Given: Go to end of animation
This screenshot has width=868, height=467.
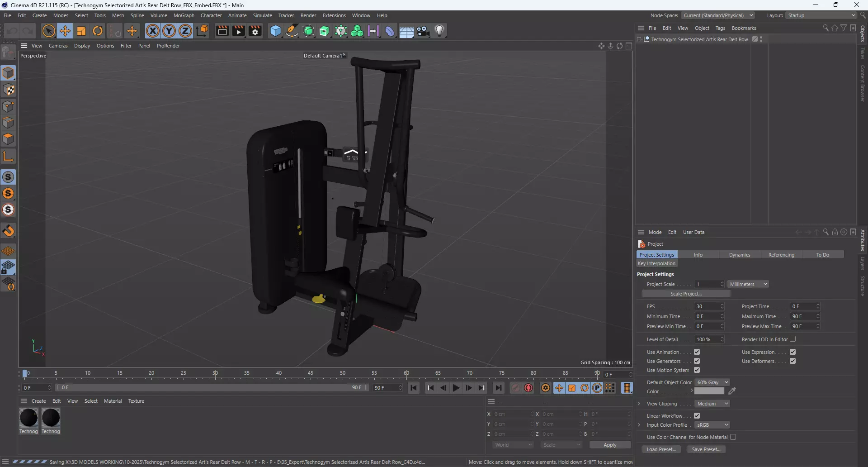Looking at the screenshot, I should coord(498,388).
